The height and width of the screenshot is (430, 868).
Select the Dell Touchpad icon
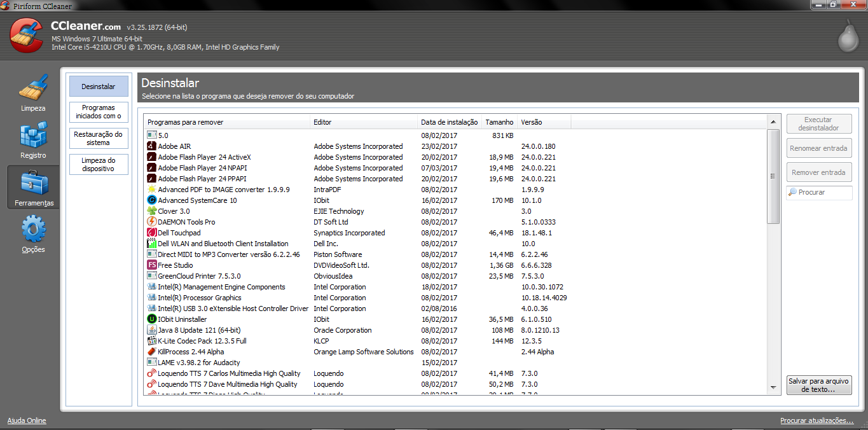pos(152,233)
